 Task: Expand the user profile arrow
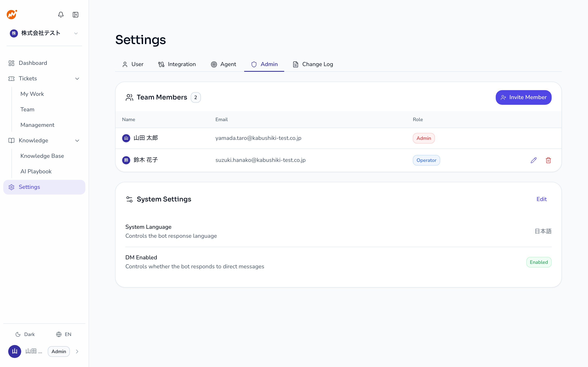tap(77, 352)
